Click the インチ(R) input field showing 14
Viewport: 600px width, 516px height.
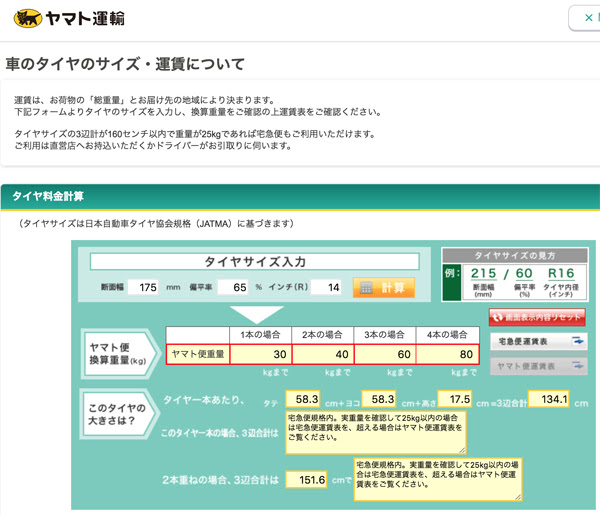326,287
